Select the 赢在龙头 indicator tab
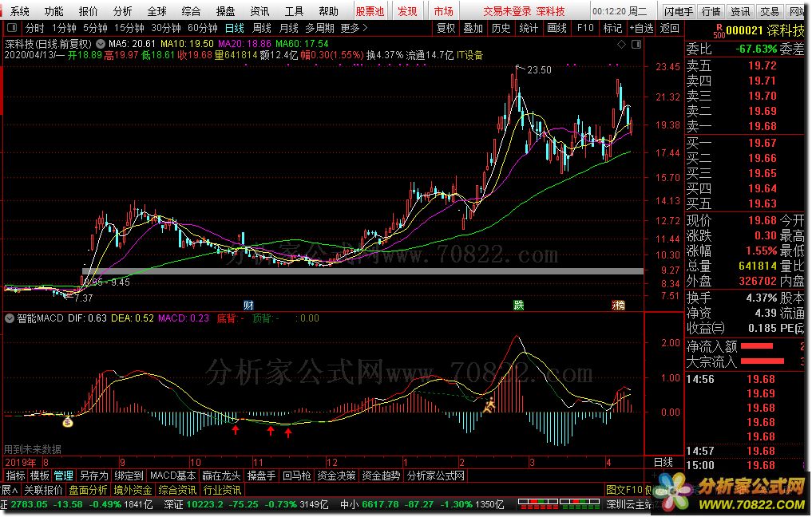This screenshot has width=812, height=517. (221, 476)
